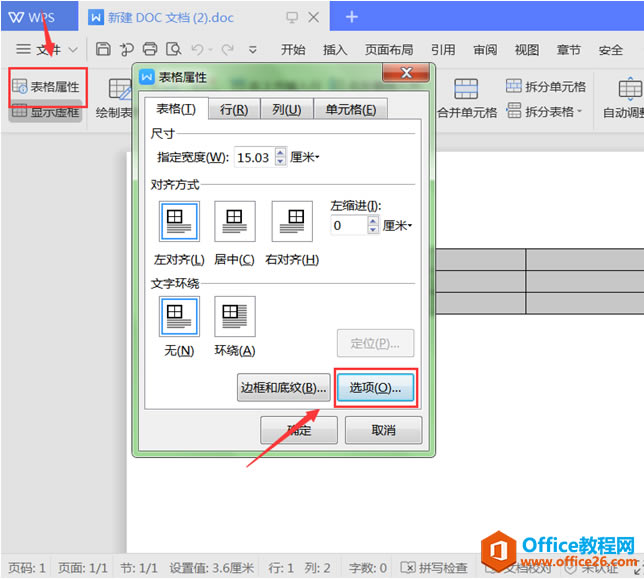
Task: Click the 绘制表格 draw table icon
Action: [119, 89]
